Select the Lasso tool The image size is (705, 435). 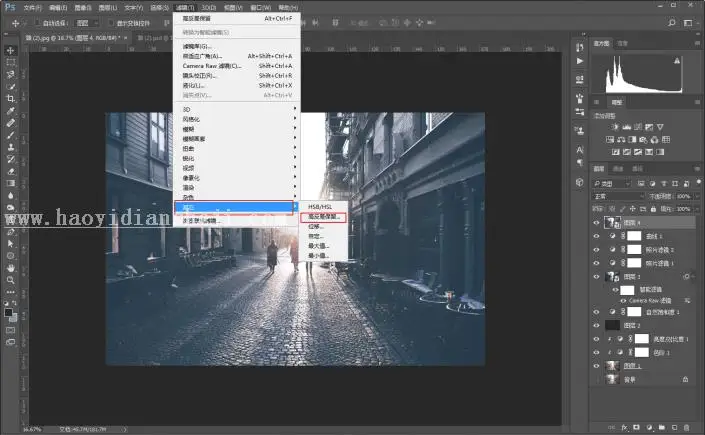10,74
